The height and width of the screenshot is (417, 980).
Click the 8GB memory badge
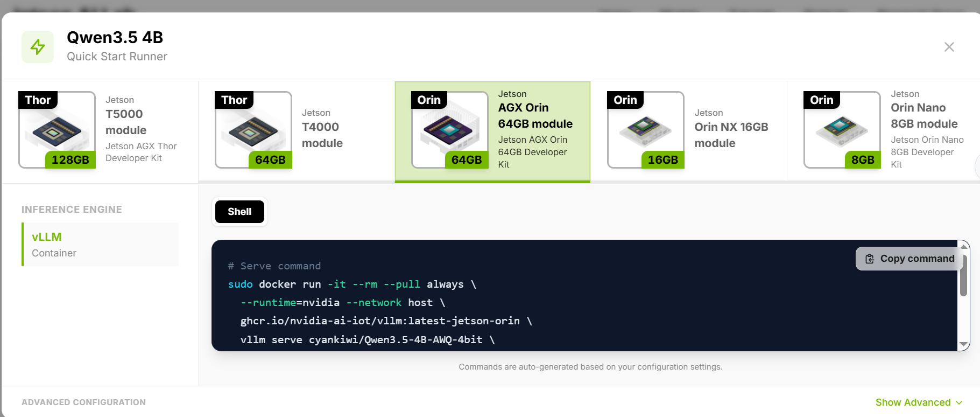pos(863,160)
